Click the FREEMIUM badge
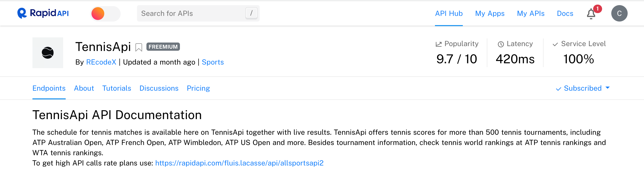Image resolution: width=644 pixels, height=187 pixels. coord(163,47)
